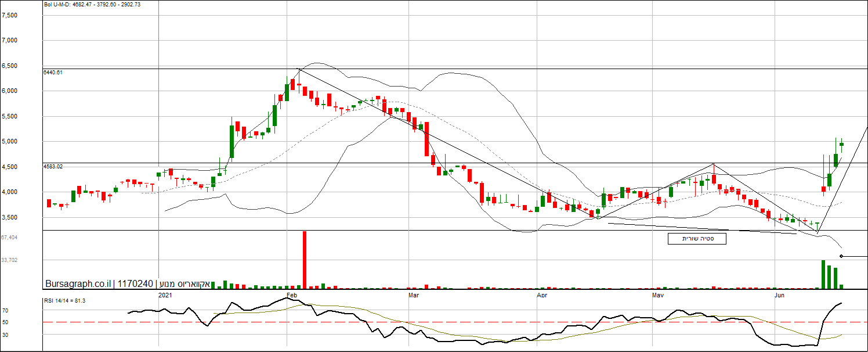Click the tallest green volume bar in June
This screenshot has width=868, height=352.
pos(823,274)
